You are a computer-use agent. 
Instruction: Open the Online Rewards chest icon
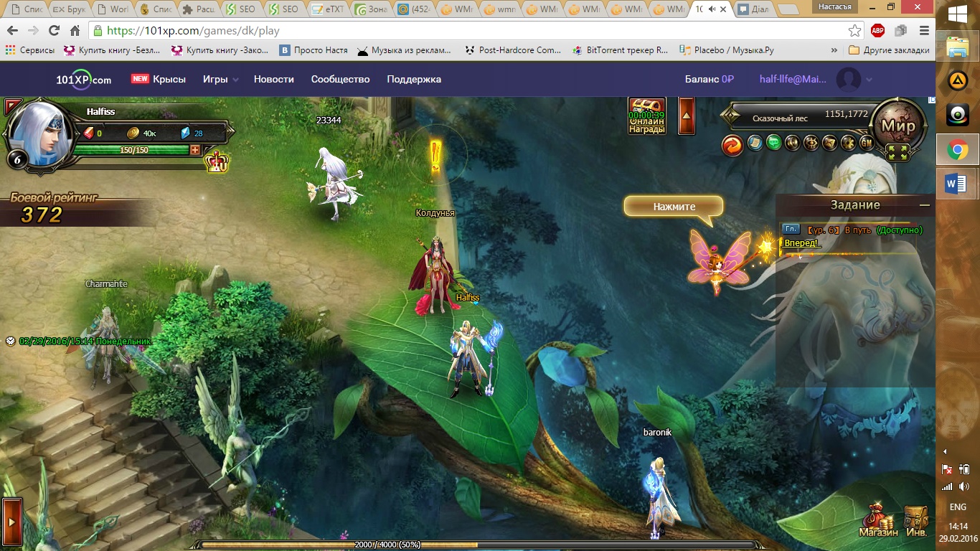click(x=647, y=116)
